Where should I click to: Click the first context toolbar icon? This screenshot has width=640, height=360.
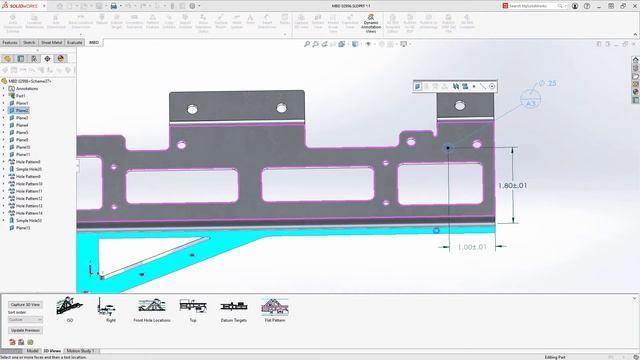point(418,86)
